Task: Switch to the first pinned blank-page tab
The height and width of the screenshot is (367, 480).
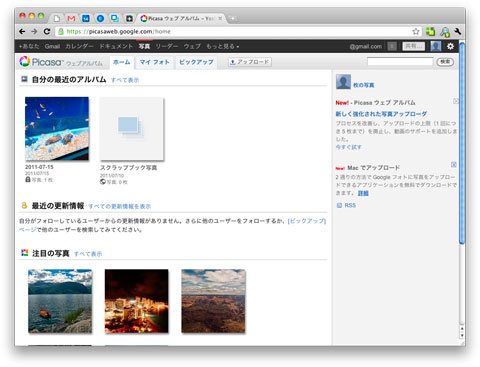Action: click(x=57, y=18)
